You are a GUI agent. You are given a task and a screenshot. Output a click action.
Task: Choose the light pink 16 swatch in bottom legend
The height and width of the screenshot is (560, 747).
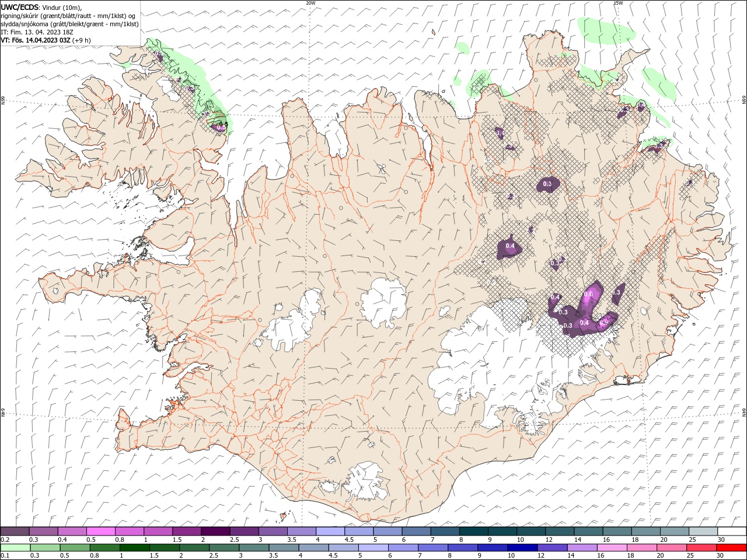click(x=612, y=548)
